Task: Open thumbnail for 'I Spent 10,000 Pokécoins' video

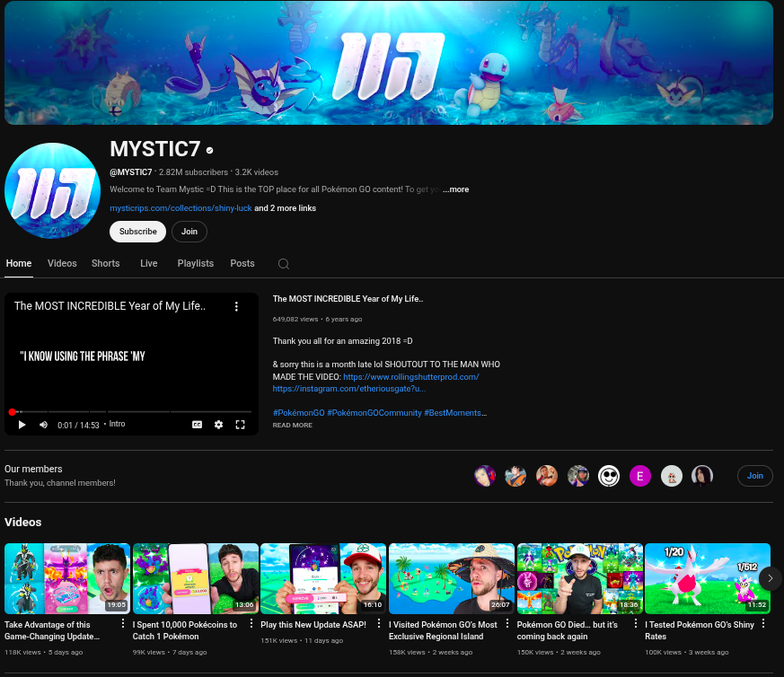Action: coord(196,578)
